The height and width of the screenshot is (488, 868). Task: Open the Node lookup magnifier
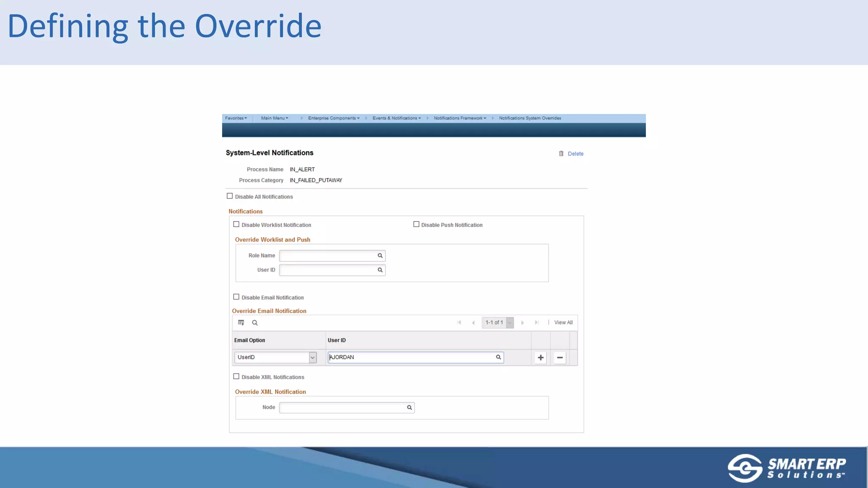click(409, 408)
